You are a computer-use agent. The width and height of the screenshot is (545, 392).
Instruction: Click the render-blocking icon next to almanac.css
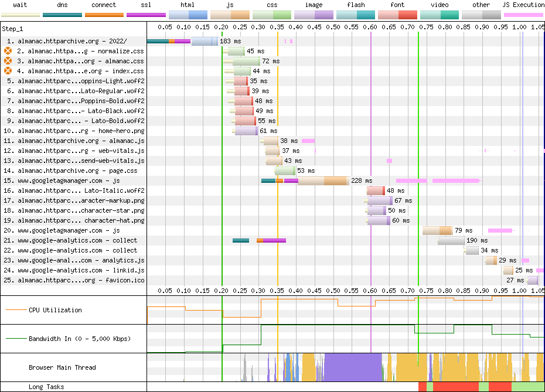(8, 61)
